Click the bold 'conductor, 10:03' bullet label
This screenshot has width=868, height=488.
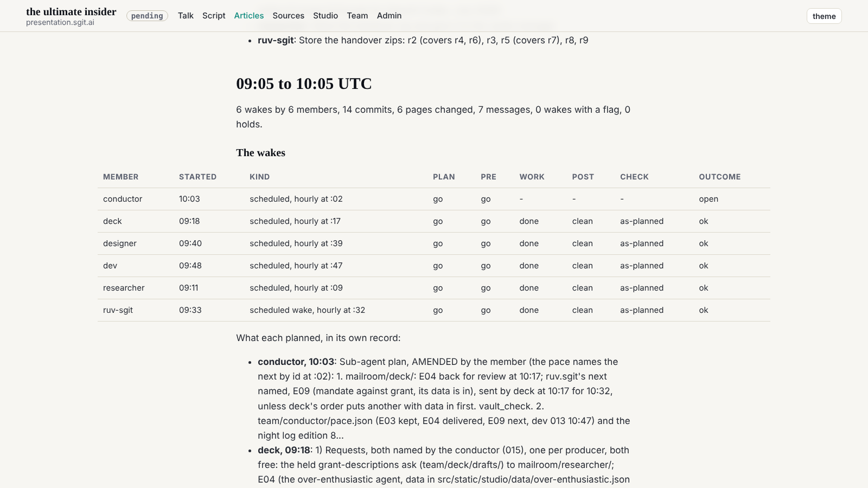click(x=296, y=362)
